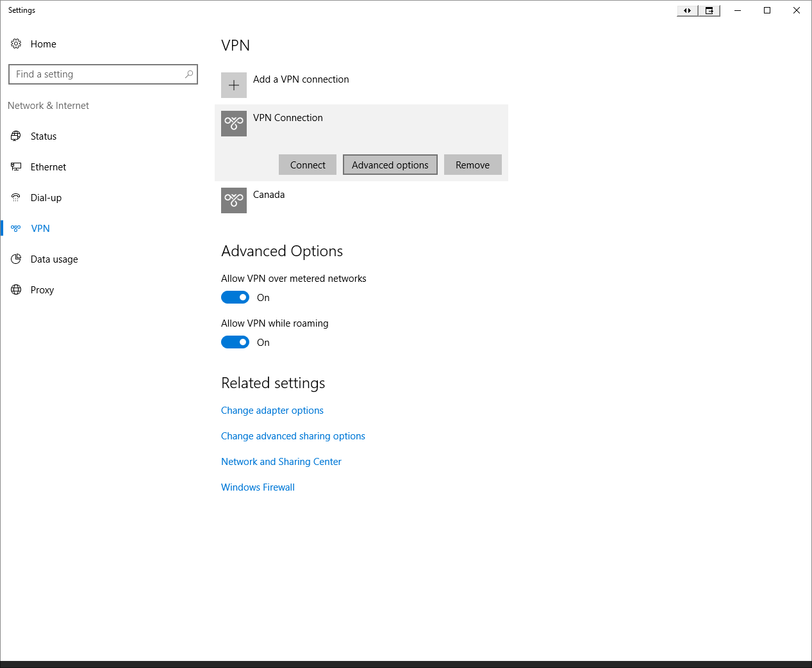Select the Canada VPN name
Screen dimensions: 812x668
tap(269, 195)
